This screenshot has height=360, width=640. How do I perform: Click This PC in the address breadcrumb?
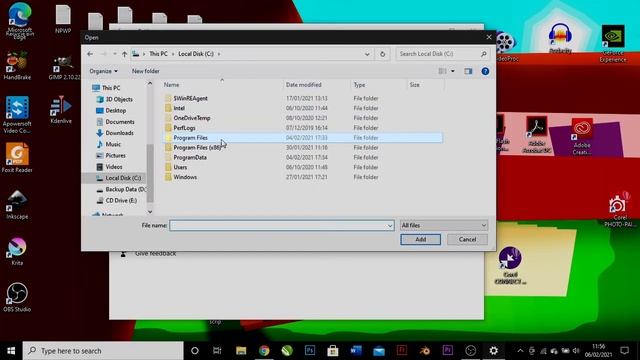click(x=158, y=54)
